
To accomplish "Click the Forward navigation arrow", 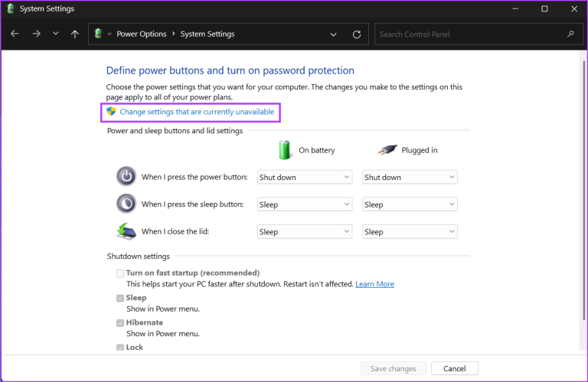I will point(35,34).
